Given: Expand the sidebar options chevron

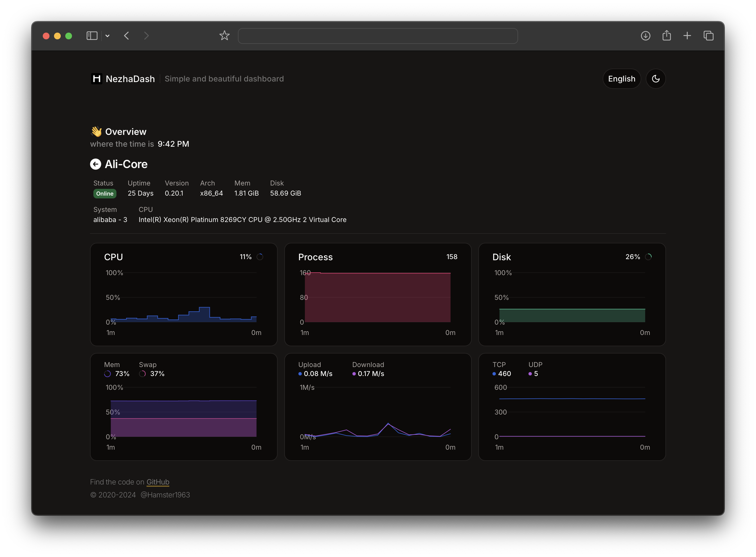Looking at the screenshot, I should (107, 36).
